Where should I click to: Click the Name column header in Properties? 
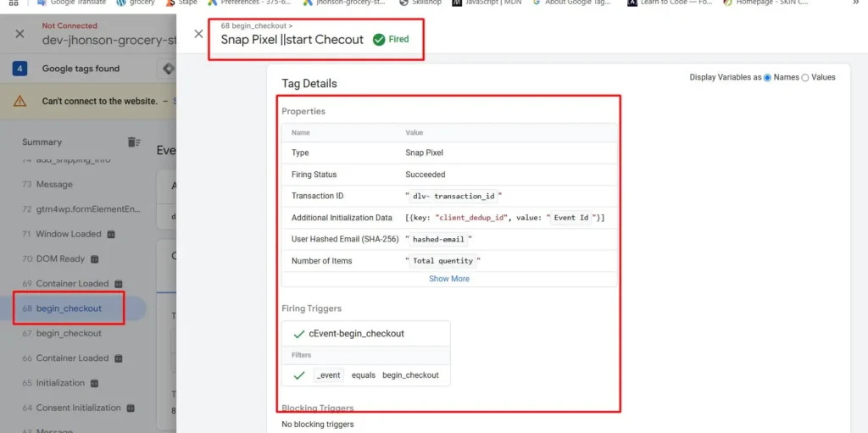[301, 133]
